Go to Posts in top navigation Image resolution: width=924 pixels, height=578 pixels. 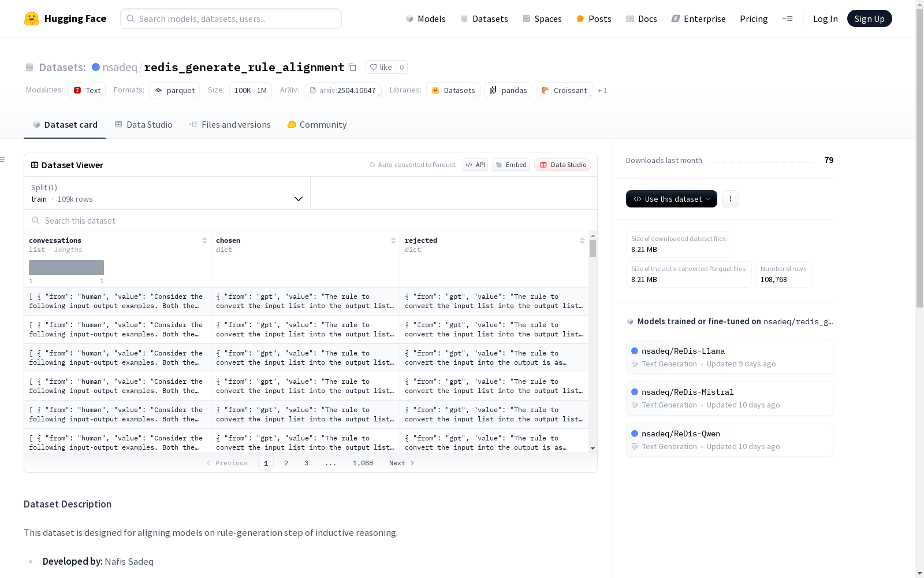[594, 18]
